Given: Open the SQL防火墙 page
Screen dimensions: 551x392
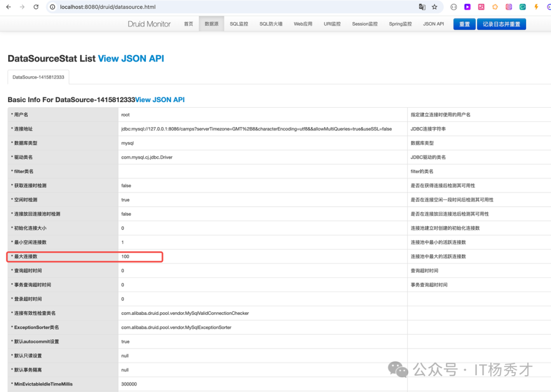Looking at the screenshot, I should pyautogui.click(x=271, y=24).
